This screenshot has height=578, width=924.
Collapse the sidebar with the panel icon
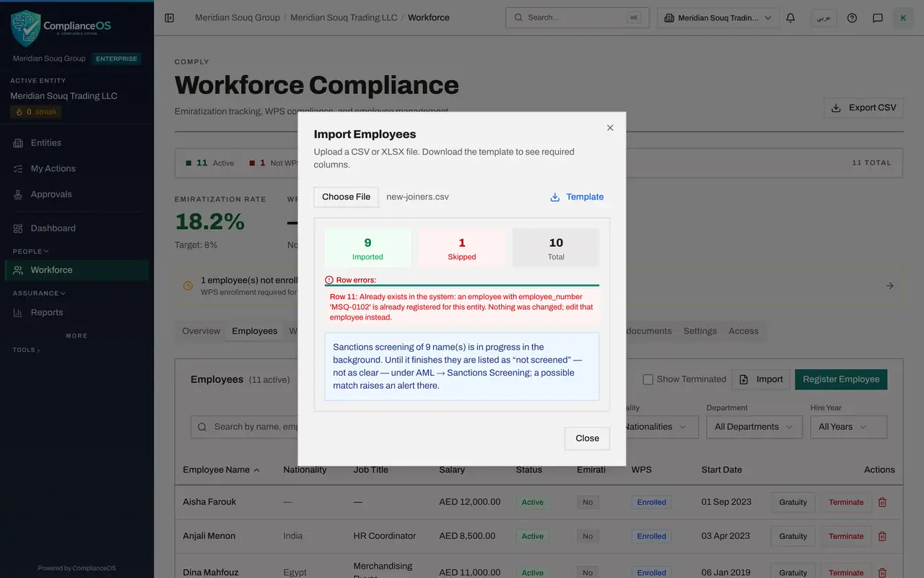click(170, 17)
